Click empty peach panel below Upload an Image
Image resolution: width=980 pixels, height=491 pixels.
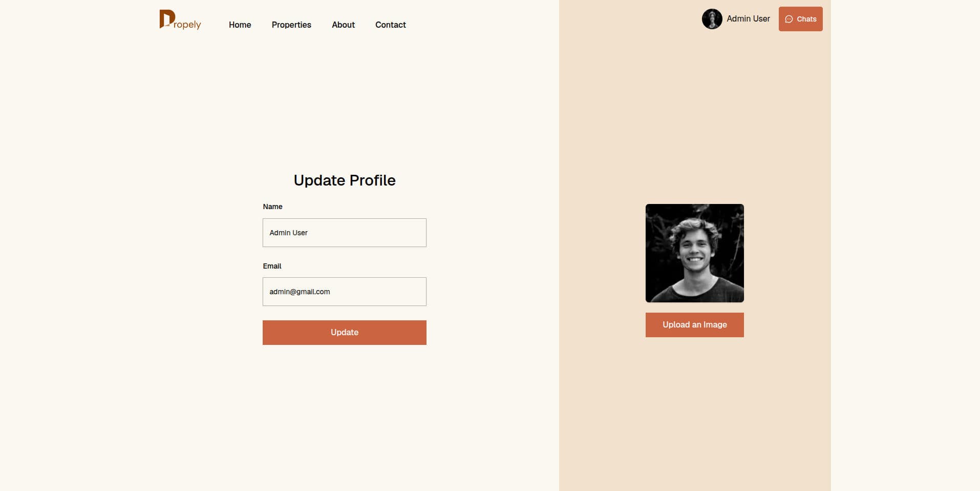pyautogui.click(x=694, y=410)
